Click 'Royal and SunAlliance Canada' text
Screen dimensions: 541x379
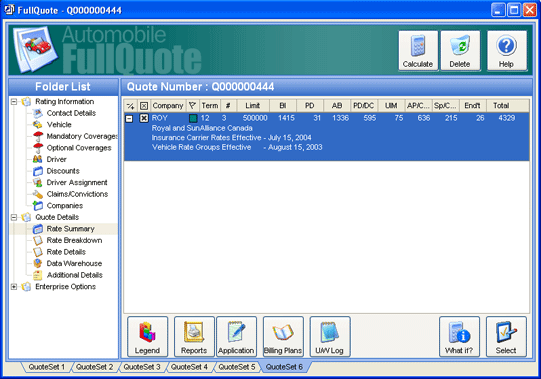tap(202, 128)
